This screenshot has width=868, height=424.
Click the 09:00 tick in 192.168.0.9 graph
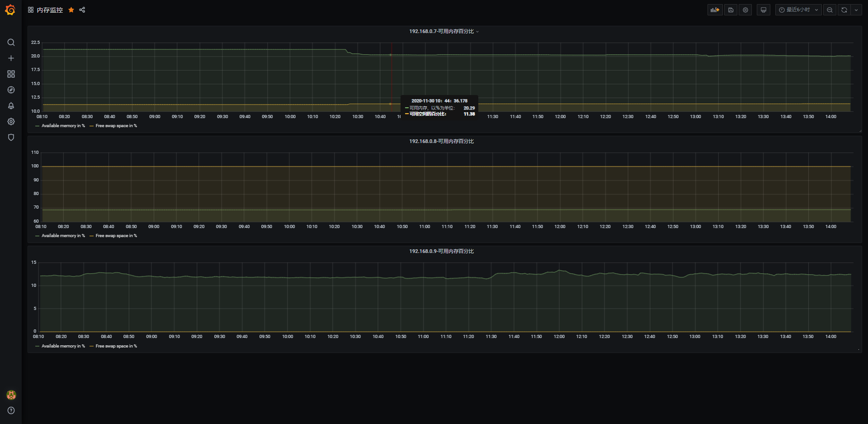coord(151,337)
